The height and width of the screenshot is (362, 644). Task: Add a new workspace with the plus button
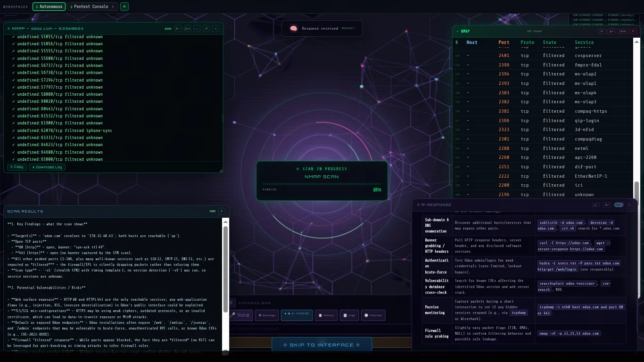(x=124, y=7)
